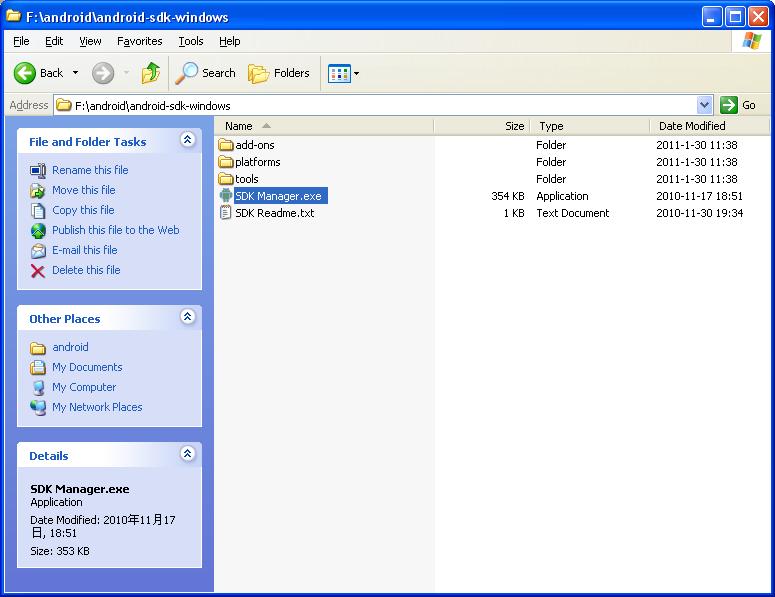This screenshot has width=775, height=597.
Task: Expand the address bar dropdown arrow
Action: tap(704, 105)
